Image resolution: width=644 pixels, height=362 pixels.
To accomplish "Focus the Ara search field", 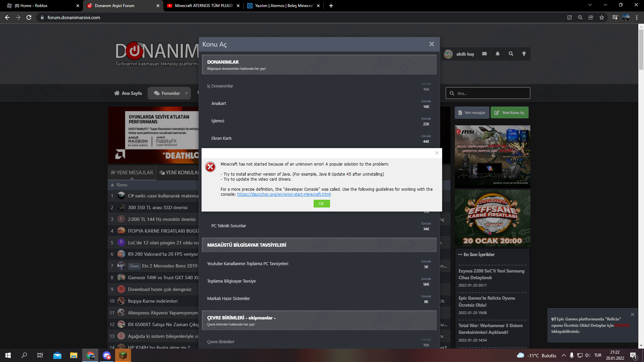I will (x=488, y=93).
